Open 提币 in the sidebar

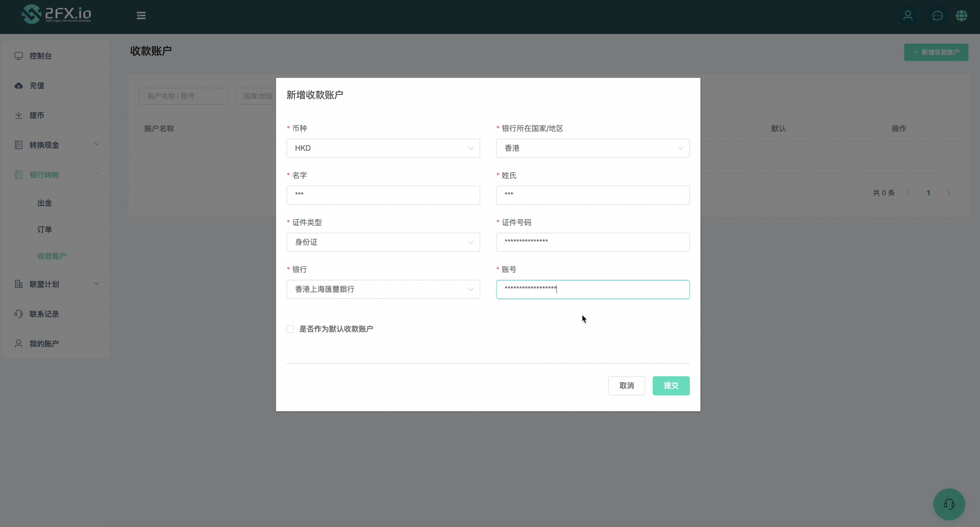[x=37, y=115]
